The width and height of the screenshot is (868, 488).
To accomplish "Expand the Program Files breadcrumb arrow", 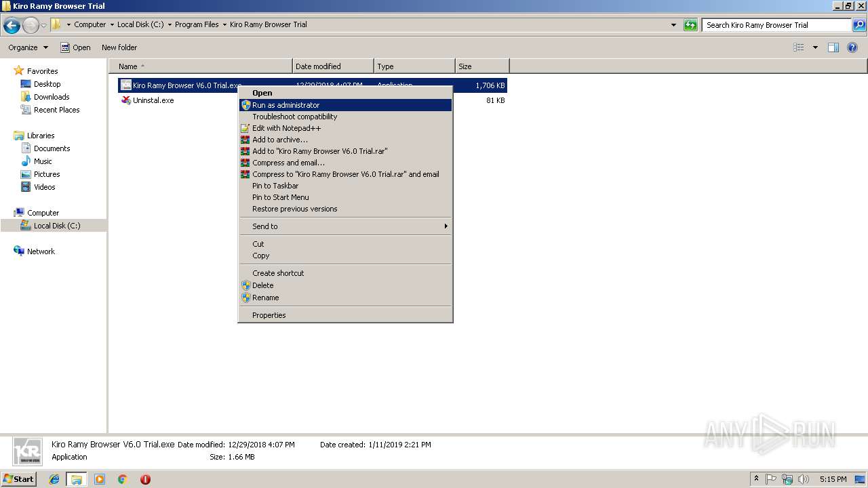I will coord(224,24).
